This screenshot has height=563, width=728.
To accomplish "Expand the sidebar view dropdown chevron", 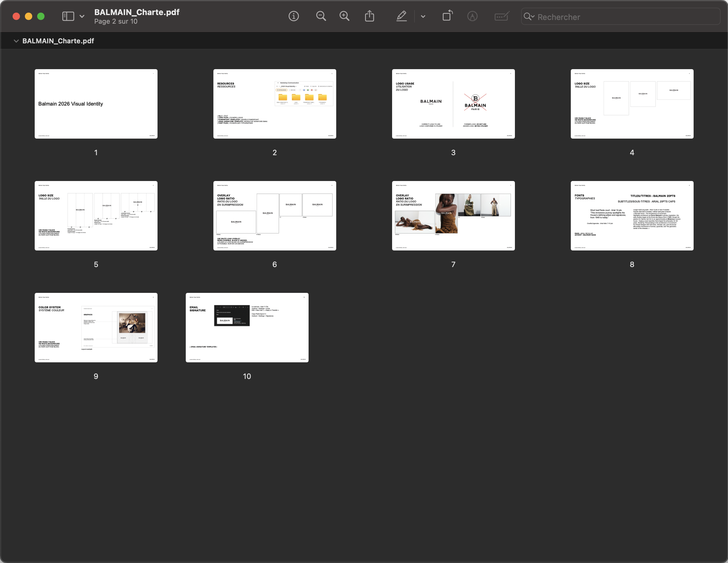I will [82, 16].
